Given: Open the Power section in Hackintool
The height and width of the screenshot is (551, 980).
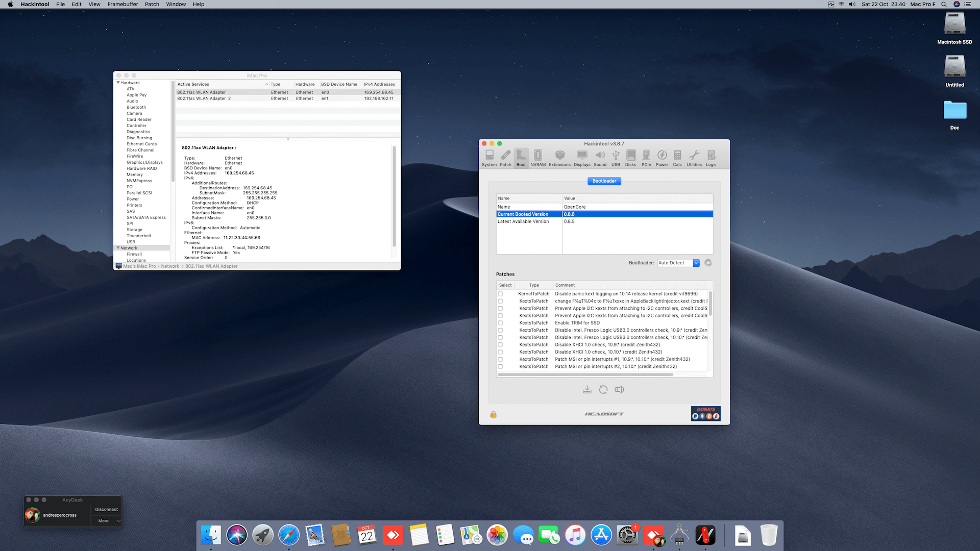Looking at the screenshot, I should click(662, 158).
